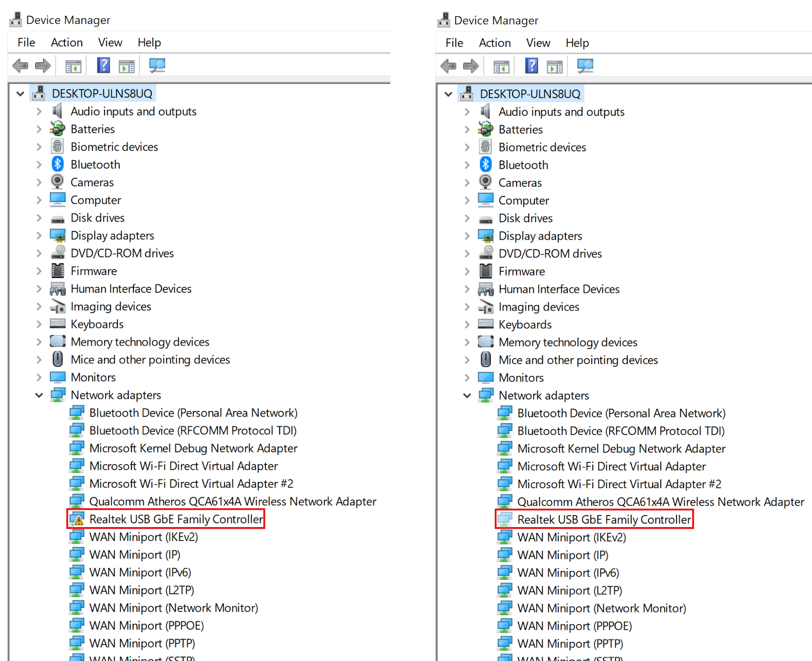Select WAN Miniport (IP) in left window
This screenshot has width=812, height=661.
(x=134, y=554)
